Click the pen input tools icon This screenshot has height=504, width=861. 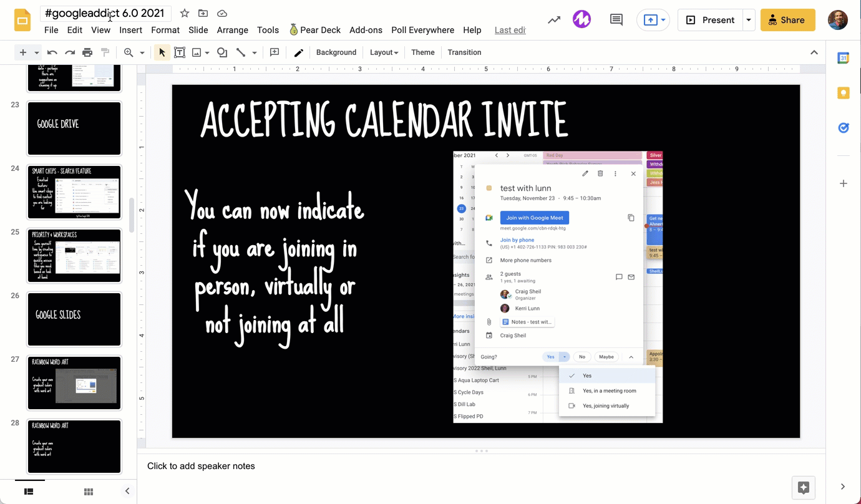(x=299, y=52)
